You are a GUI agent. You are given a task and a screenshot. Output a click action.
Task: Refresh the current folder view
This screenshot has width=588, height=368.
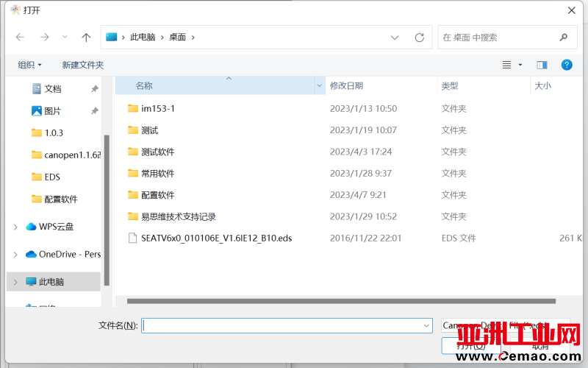419,38
